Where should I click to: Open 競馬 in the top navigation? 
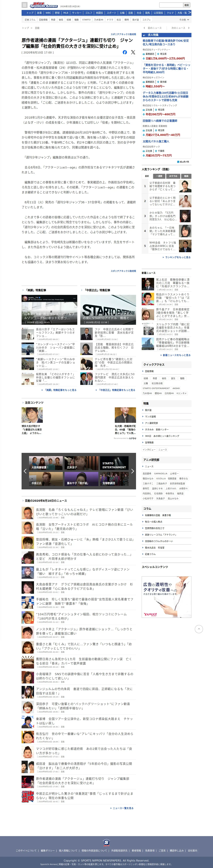[147, 13]
